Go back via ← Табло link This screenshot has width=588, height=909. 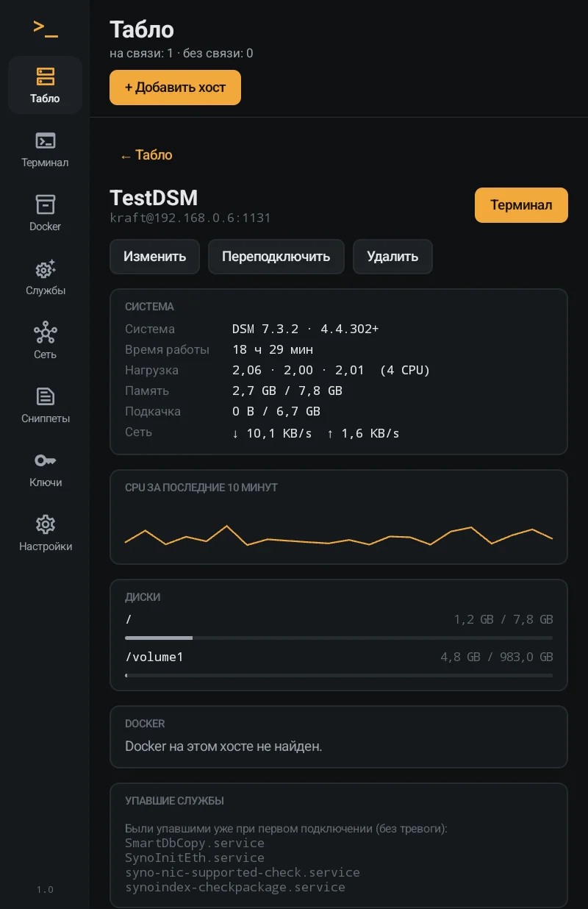point(146,155)
